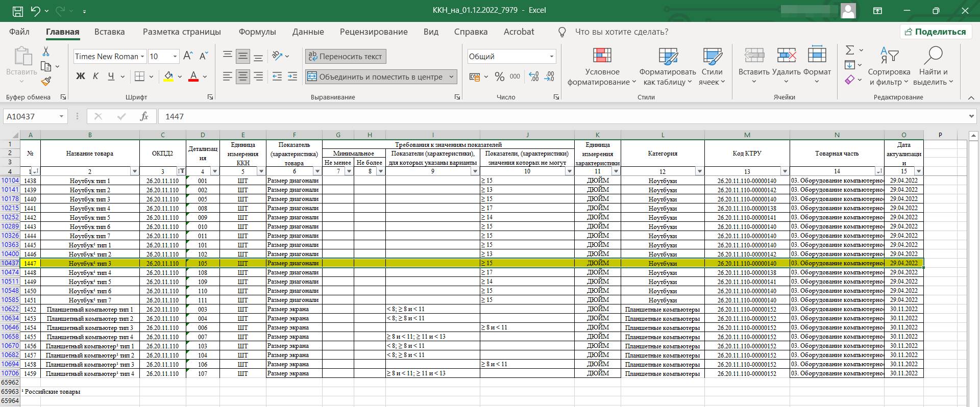The height and width of the screenshot is (407, 980).
Task: Click the yellow fill color bucket
Action: 168,77
